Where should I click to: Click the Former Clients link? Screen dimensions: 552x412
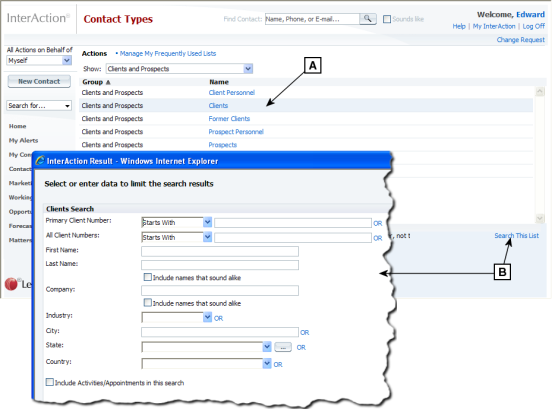pyautogui.click(x=229, y=119)
